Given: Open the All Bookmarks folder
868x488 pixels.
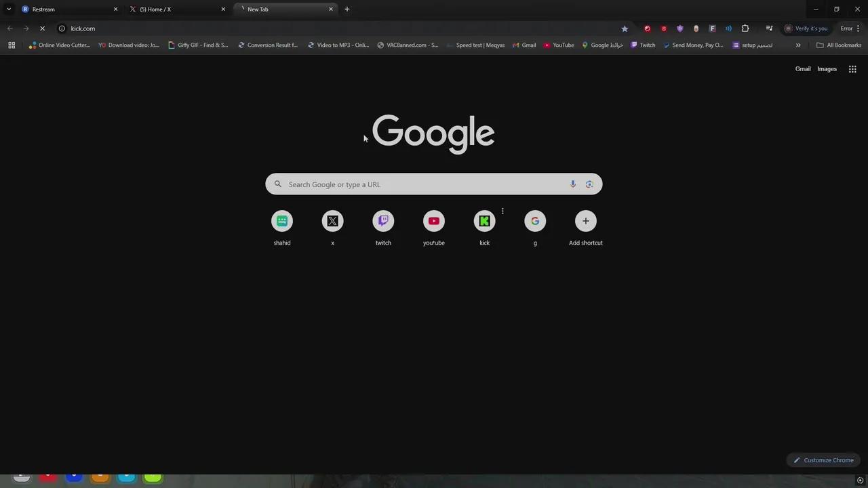Looking at the screenshot, I should pyautogui.click(x=839, y=45).
